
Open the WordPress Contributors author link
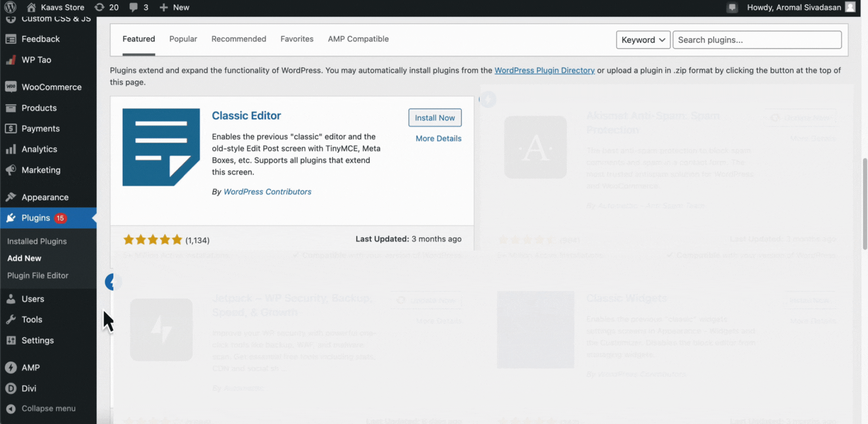(267, 192)
